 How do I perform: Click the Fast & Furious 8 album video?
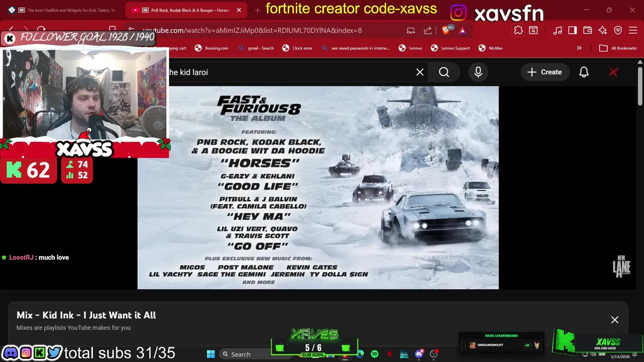point(318,188)
